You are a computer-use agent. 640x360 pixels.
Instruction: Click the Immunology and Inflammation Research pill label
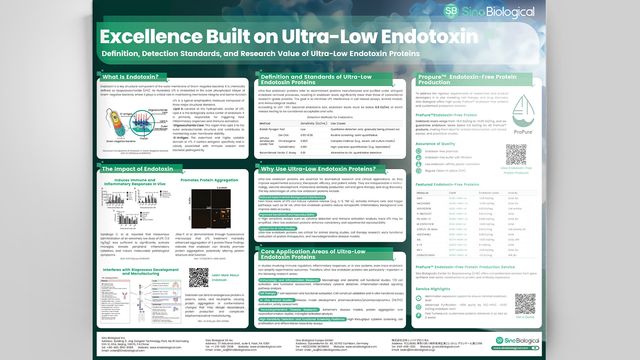tap(289, 280)
